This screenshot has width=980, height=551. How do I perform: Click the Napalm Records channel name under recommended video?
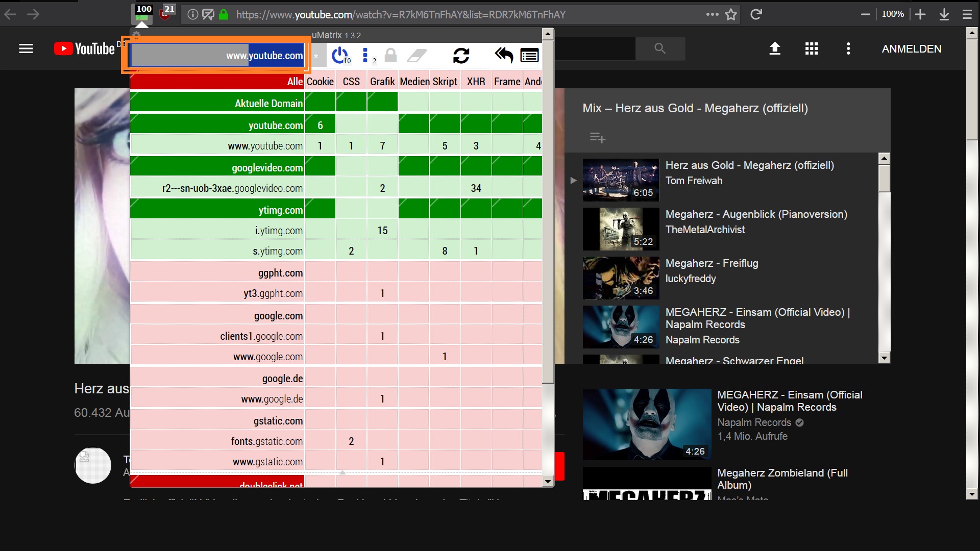click(754, 422)
